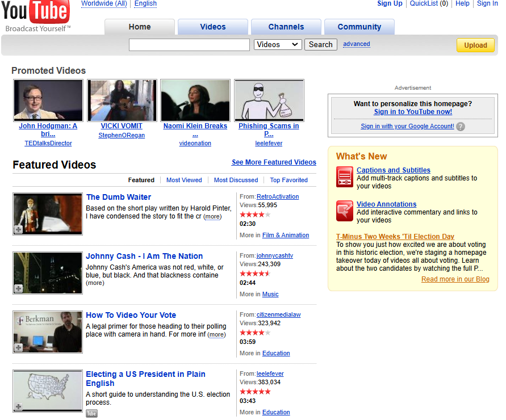This screenshot has width=506, height=420.
Task: Open John Hodgman promoted video thumbnail
Action: pyautogui.click(x=48, y=100)
